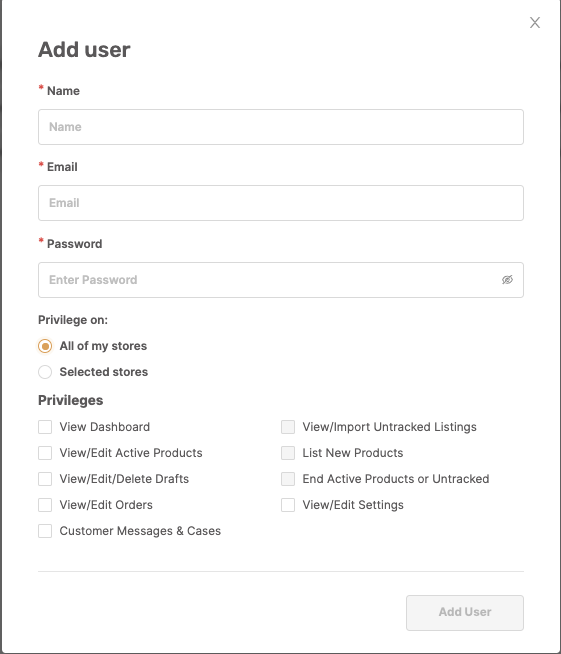Check Customer Messages & Cases
The height and width of the screenshot is (654, 561).
point(45,531)
